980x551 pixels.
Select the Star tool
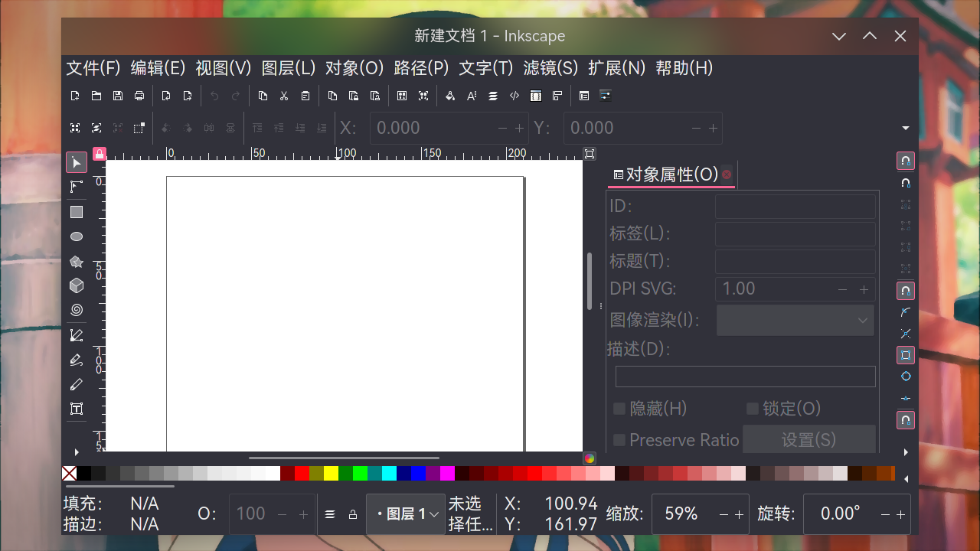76,261
